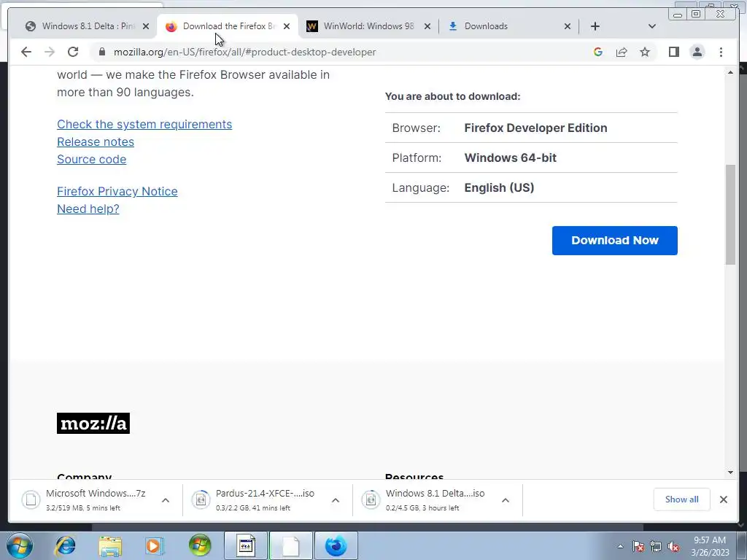Open the three-dot browser menu
This screenshot has width=747, height=560.
click(x=721, y=52)
